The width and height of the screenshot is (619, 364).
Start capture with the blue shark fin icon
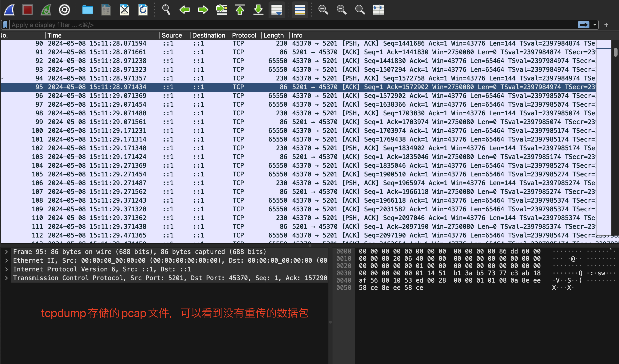9,10
